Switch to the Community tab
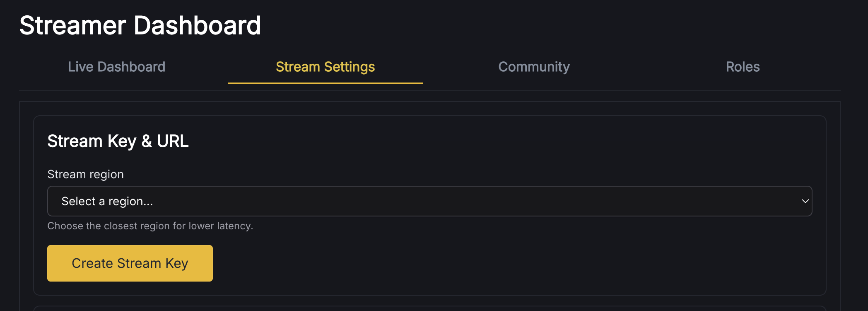868x311 pixels. [534, 67]
